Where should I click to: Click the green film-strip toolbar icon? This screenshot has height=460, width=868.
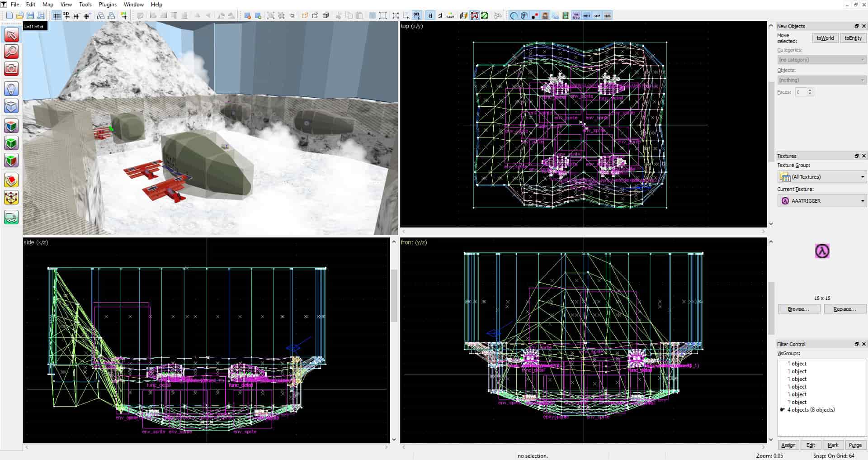(x=566, y=16)
